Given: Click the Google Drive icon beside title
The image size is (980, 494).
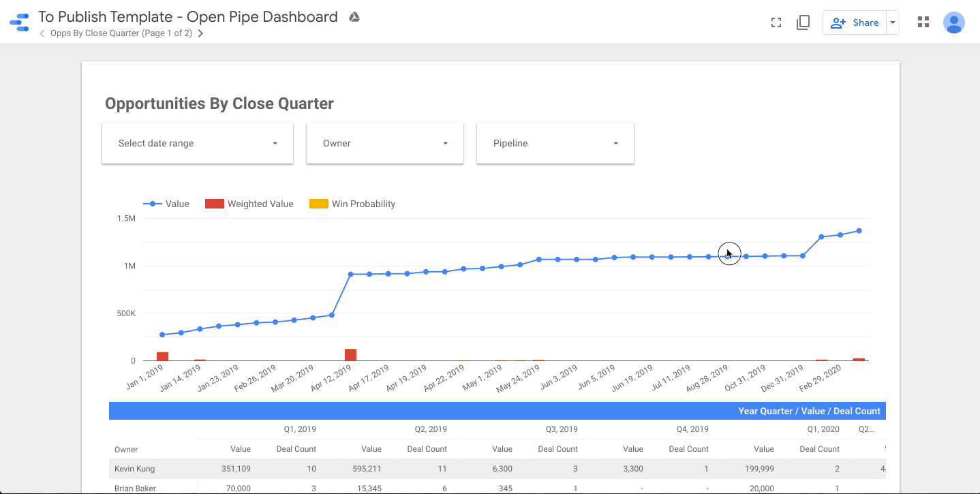Looking at the screenshot, I should (354, 17).
